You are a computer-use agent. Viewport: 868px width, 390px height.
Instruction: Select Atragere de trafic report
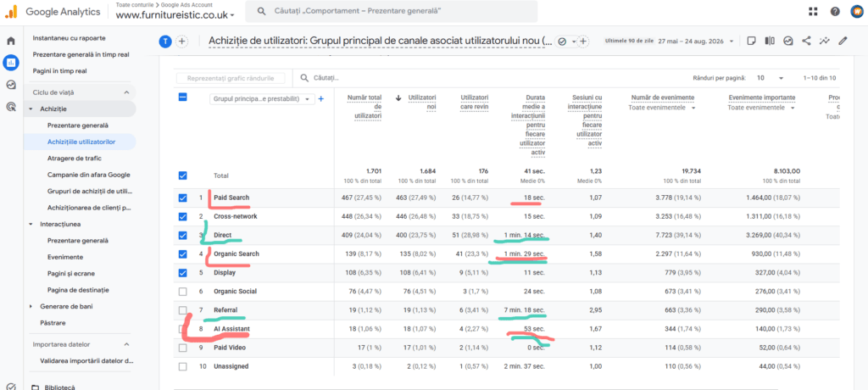(x=75, y=158)
